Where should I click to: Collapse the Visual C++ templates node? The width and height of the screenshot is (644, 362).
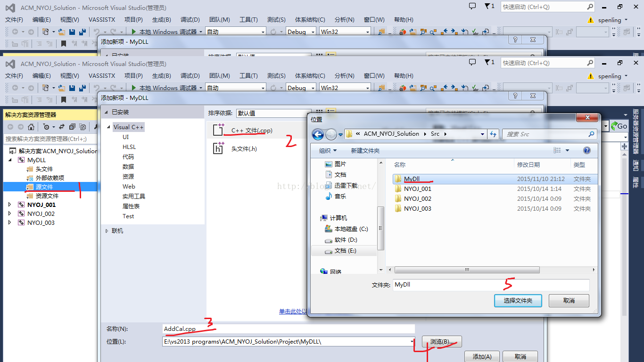pyautogui.click(x=109, y=127)
